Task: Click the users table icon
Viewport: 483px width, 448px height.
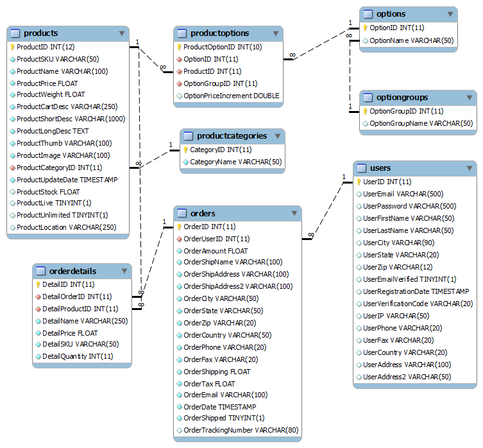Action: coord(361,168)
